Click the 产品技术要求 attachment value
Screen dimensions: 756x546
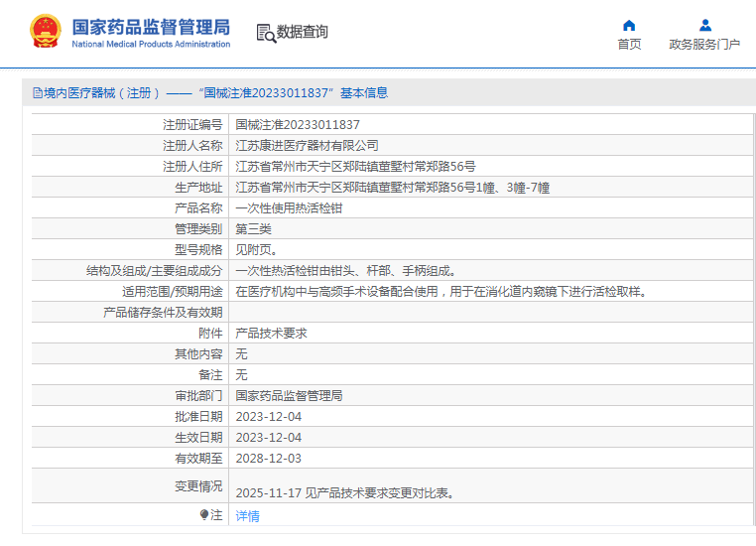271,334
